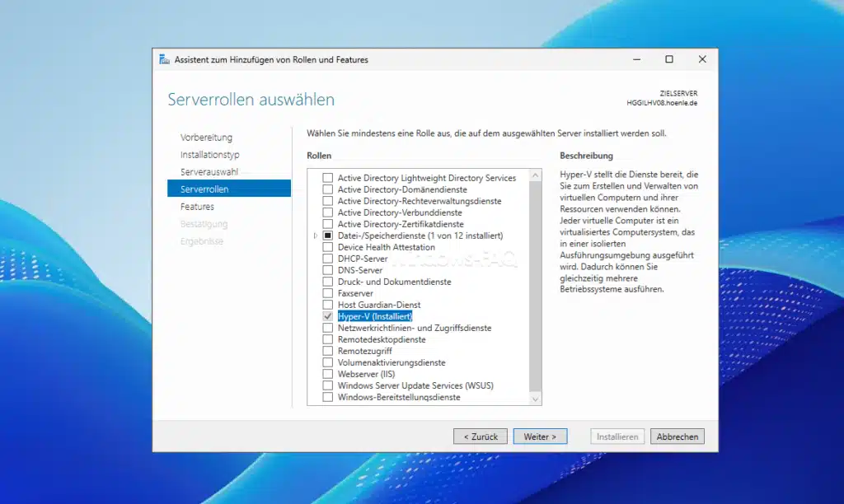Check the DNS-Server role checkbox
Screen dimensions: 844x504
pyautogui.click(x=327, y=269)
